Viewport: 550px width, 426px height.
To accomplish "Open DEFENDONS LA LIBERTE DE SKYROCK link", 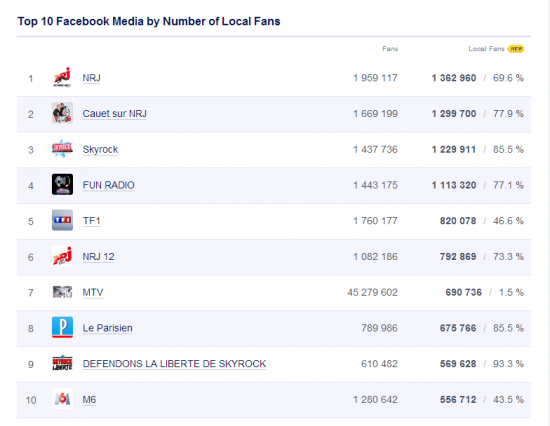I will [x=174, y=364].
